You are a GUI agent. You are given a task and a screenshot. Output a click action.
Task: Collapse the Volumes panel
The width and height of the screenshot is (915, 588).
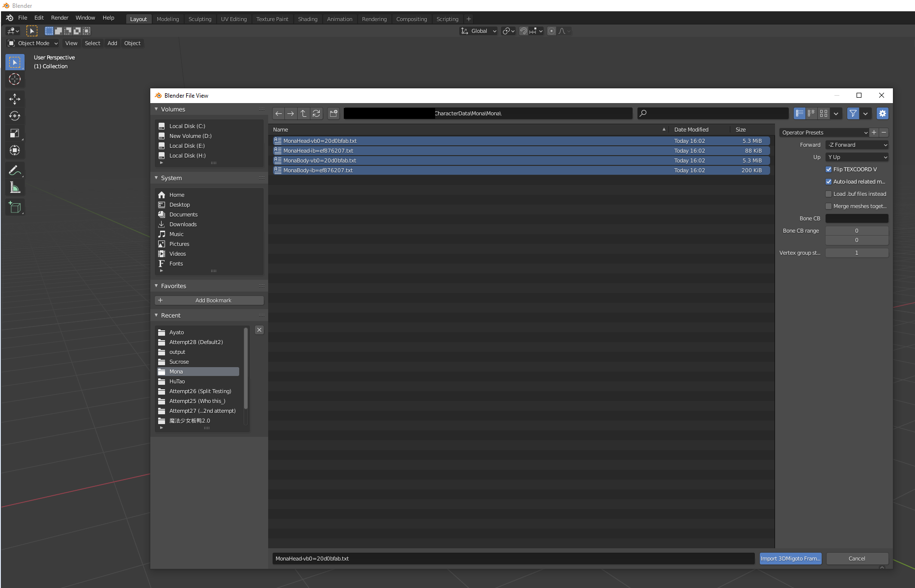[x=156, y=109]
